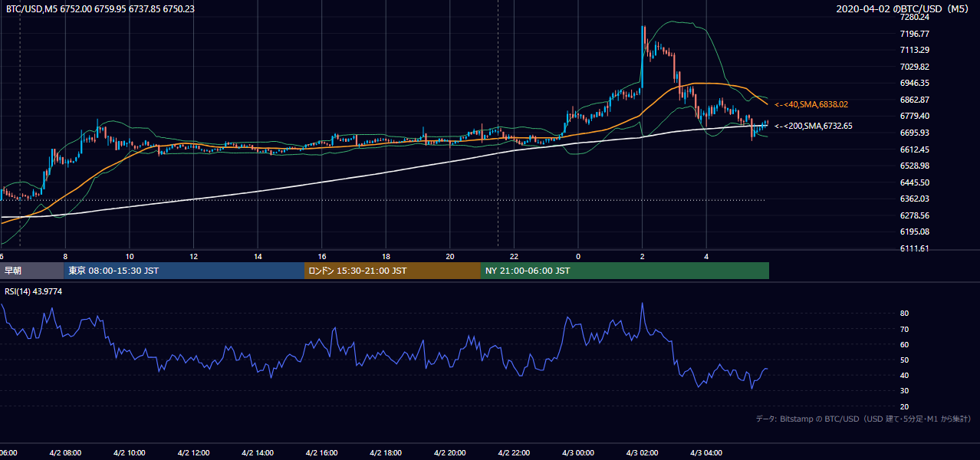This screenshot has width=980, height=460.
Task: Click RSI scale value 20
Action: 905,406
